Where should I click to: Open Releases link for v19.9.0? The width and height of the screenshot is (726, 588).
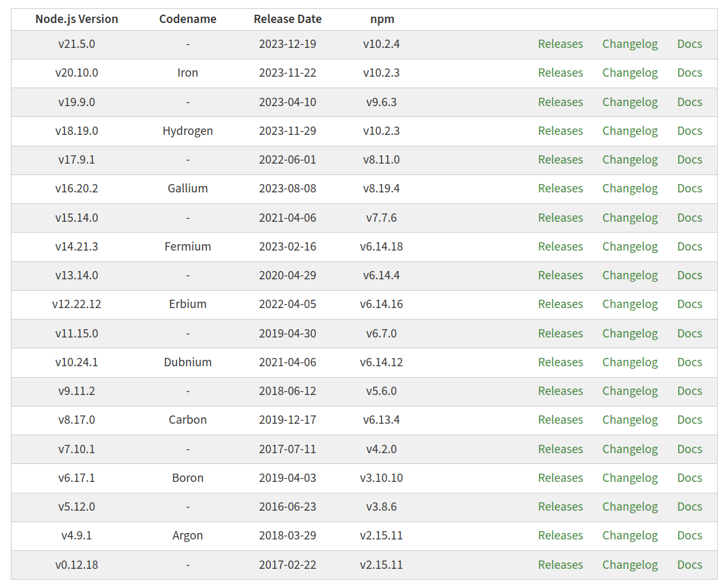click(x=560, y=102)
